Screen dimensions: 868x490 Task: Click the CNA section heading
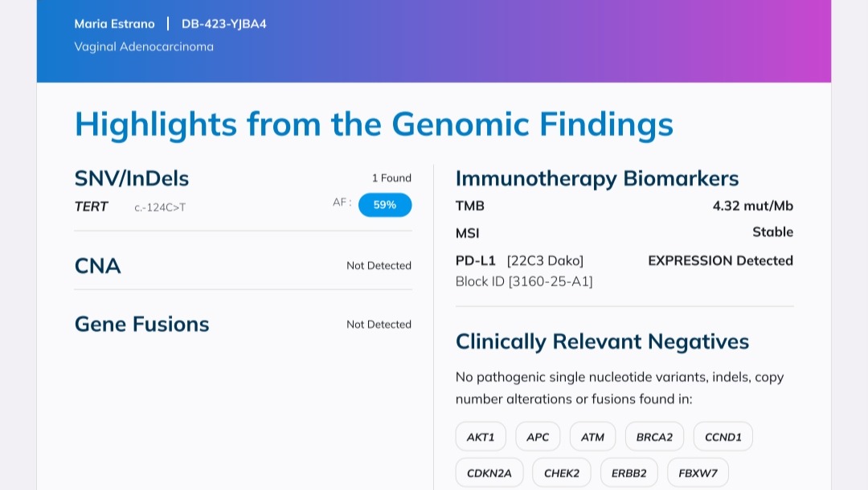(97, 266)
